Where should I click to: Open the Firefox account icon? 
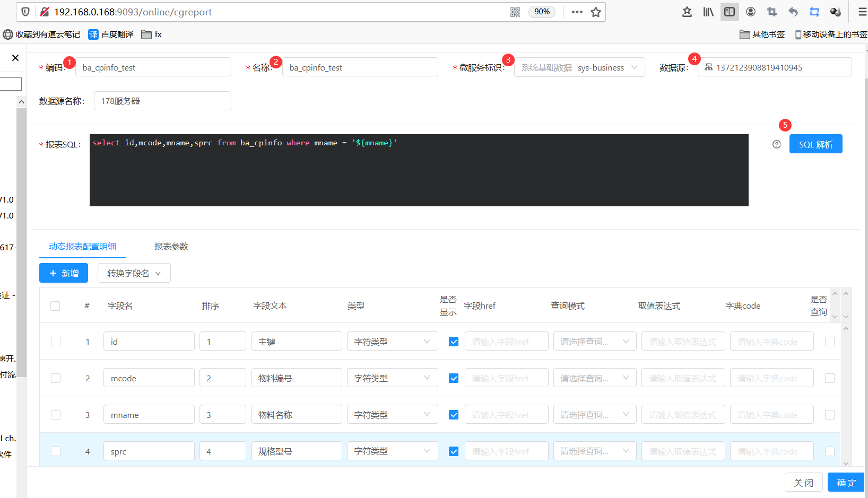tap(751, 12)
